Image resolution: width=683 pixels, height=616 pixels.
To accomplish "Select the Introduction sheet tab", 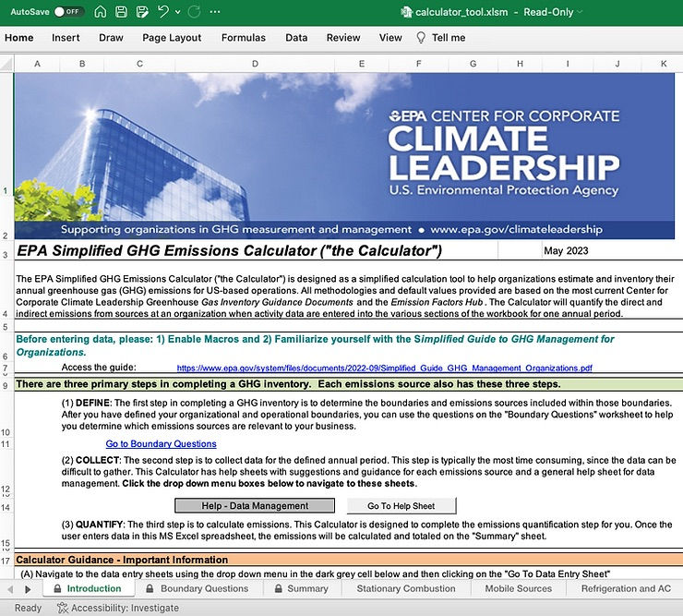I will (x=89, y=588).
